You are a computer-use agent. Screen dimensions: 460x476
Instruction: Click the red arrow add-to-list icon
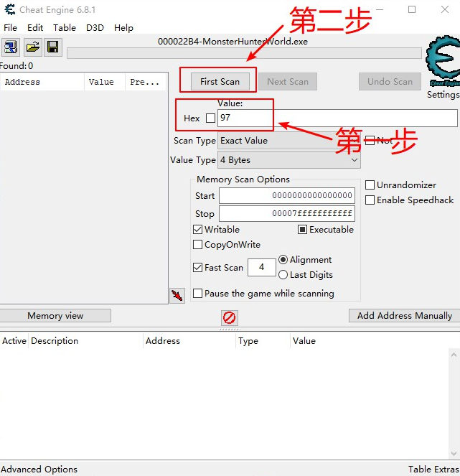coord(177,295)
